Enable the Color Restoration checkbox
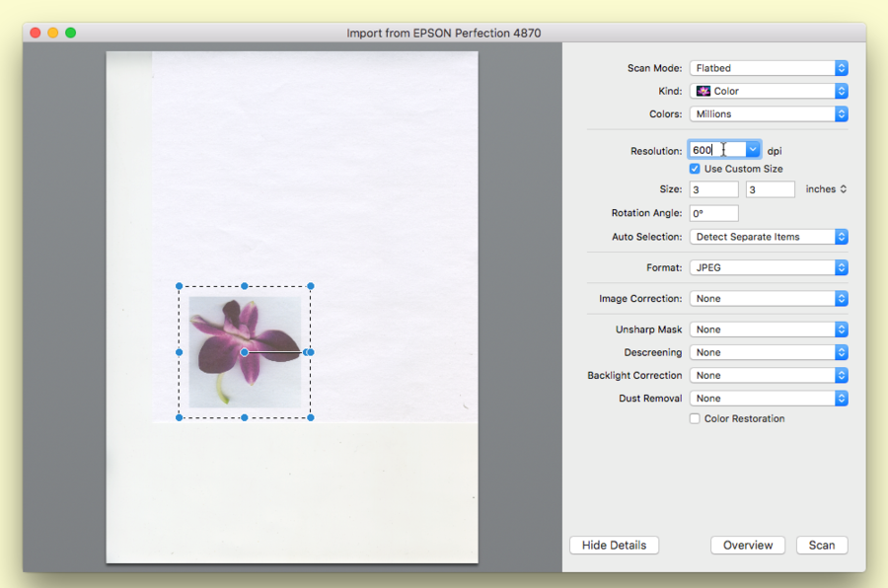 (x=695, y=418)
